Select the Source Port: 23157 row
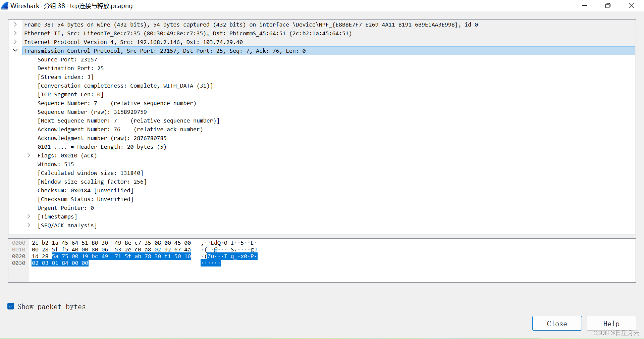The width and height of the screenshot is (644, 339). 67,59
